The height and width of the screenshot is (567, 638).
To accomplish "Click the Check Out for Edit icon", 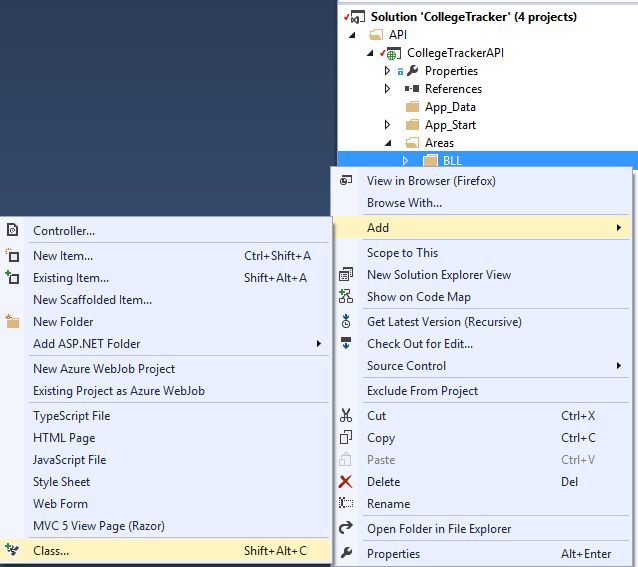I will (x=346, y=343).
